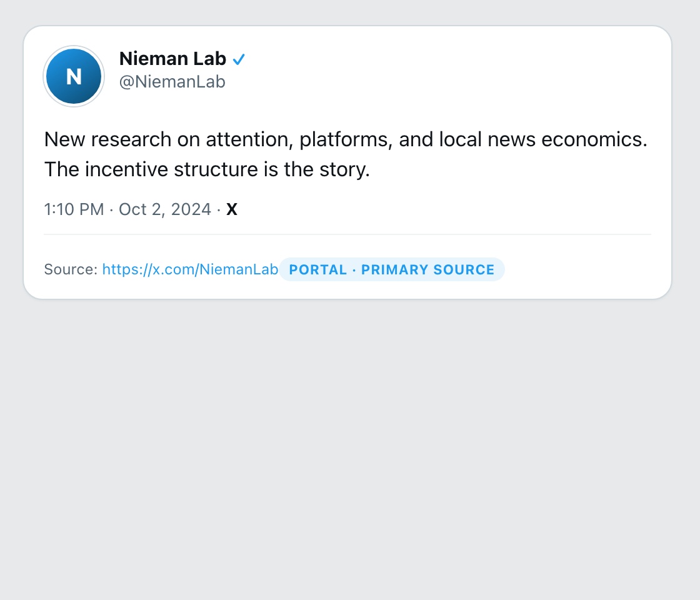Click the 'Source:' label

pos(71,269)
